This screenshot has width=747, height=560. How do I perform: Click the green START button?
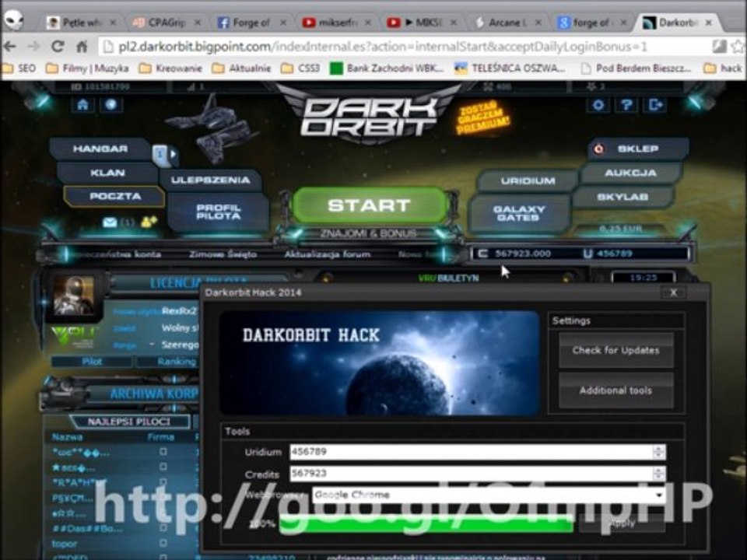point(369,205)
